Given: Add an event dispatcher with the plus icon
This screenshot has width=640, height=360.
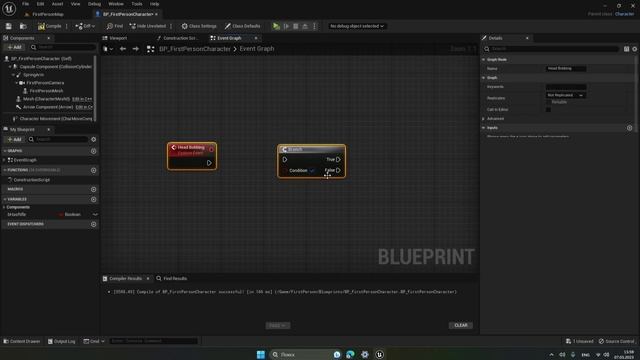Looking at the screenshot, I should 93,224.
